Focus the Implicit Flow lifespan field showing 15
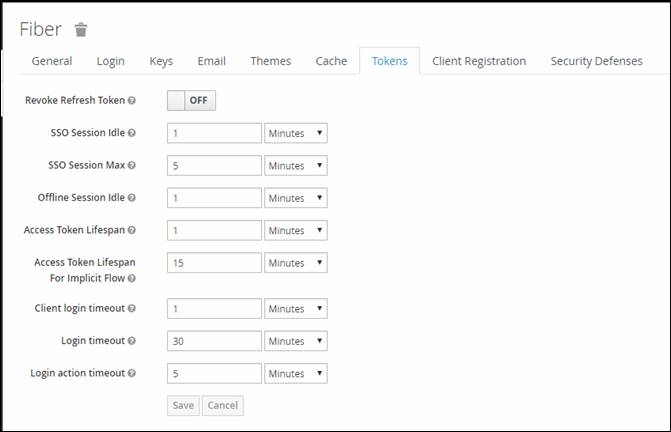Screen dimensions: 671x432 214,263
